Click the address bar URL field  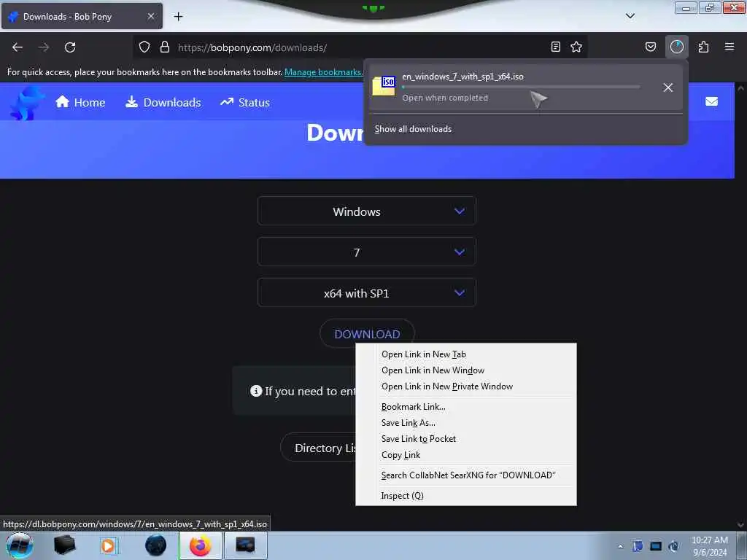coord(360,47)
